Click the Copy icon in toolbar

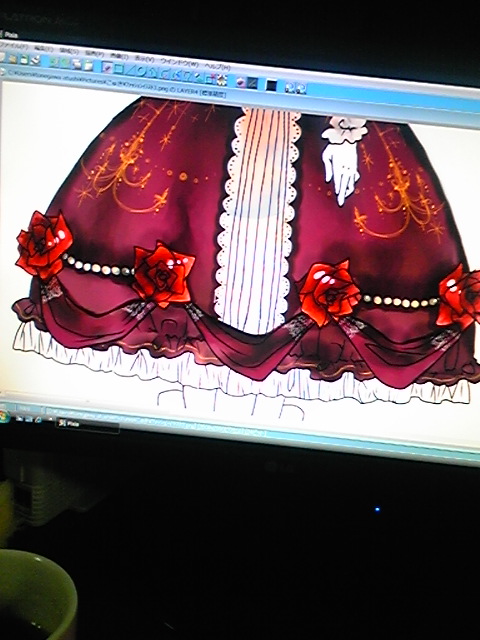(x=77, y=64)
